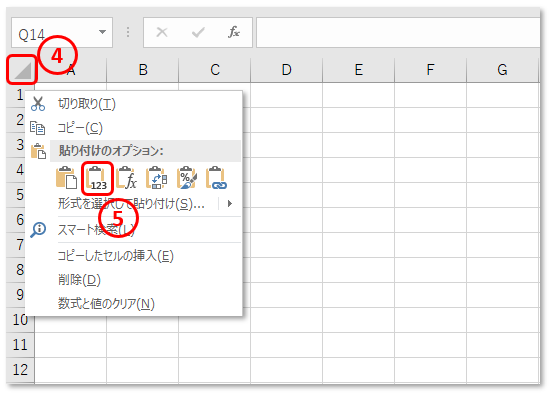Choose Paste Transpose option
The width and height of the screenshot is (550, 394).
[156, 178]
